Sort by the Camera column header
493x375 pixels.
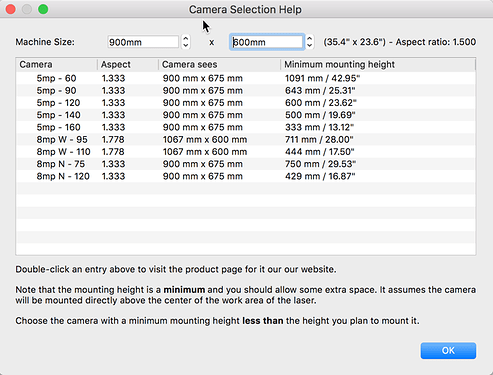pos(56,64)
